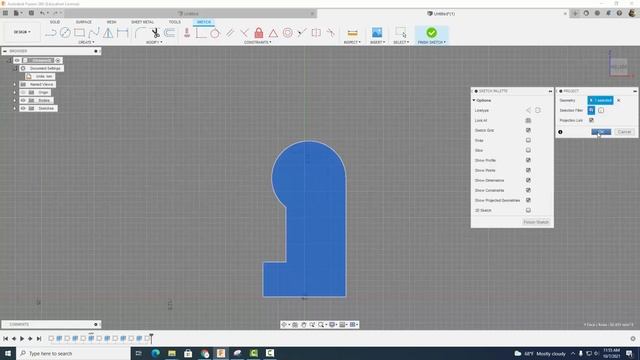The image size is (640, 360).
Task: Apply the Equal triangle constraint
Action: tap(273, 33)
